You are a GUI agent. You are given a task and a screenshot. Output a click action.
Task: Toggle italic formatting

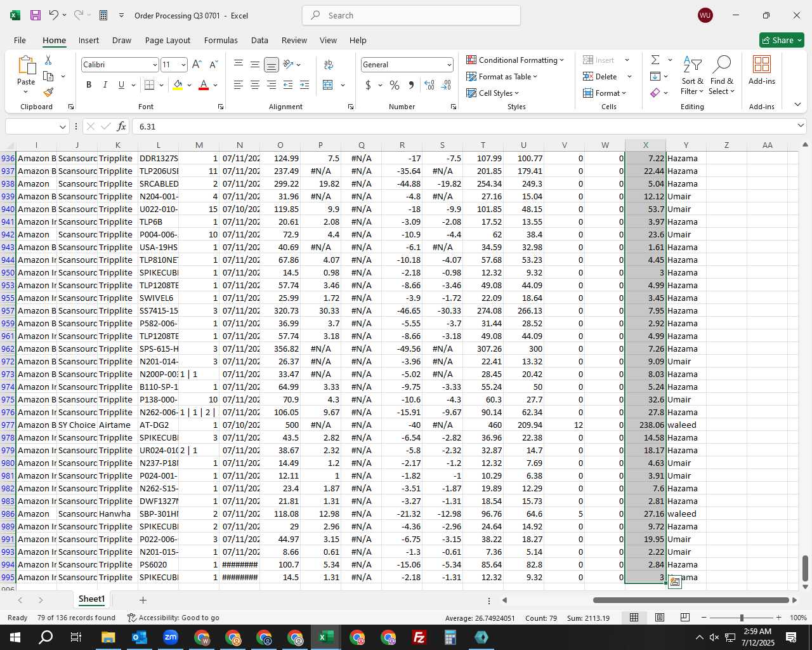pyautogui.click(x=105, y=85)
